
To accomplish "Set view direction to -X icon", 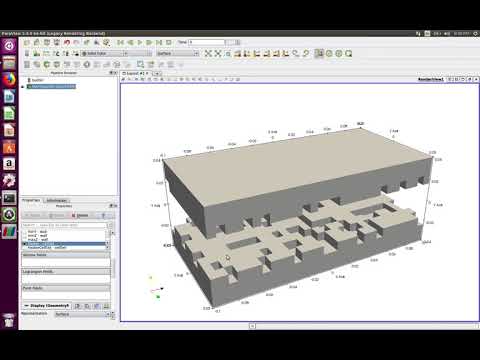I will pos(247,53).
